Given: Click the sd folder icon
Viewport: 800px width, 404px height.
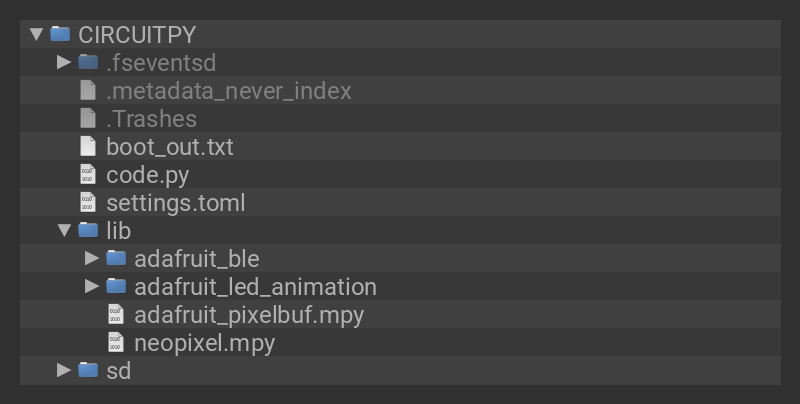Looking at the screenshot, I should 88,370.
